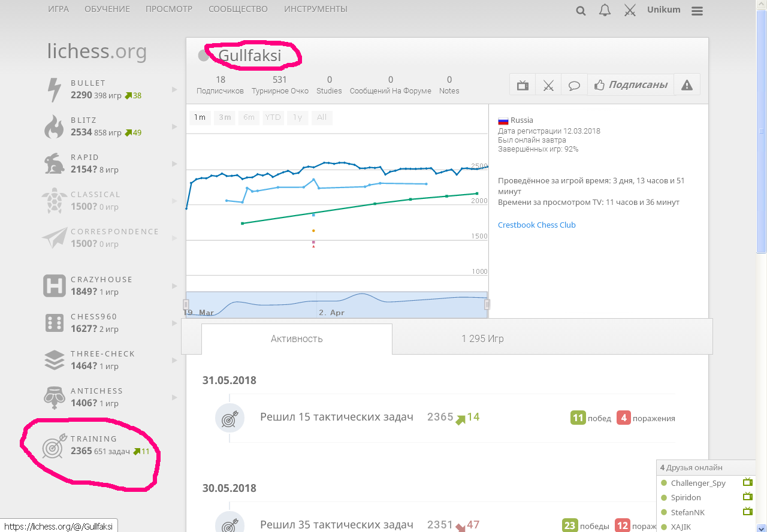Open 0 Notes link
Viewport: 767px width, 532px height.
coord(449,85)
